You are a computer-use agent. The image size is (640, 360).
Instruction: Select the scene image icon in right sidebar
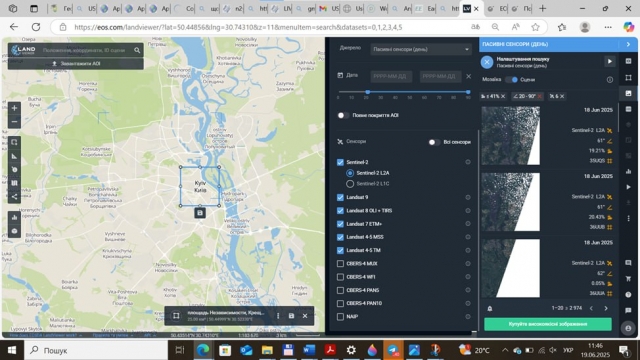[x=628, y=93]
